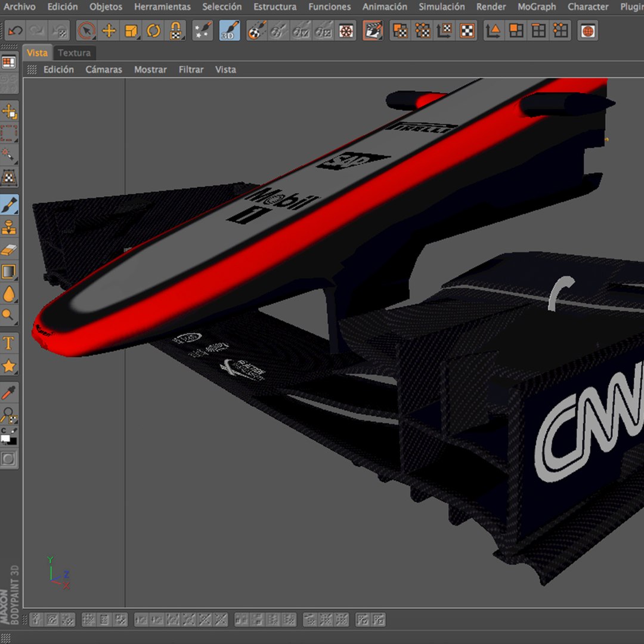Viewport: 644px width, 644px height.
Task: Select the Eyedropper color picker tool
Action: 9,392
